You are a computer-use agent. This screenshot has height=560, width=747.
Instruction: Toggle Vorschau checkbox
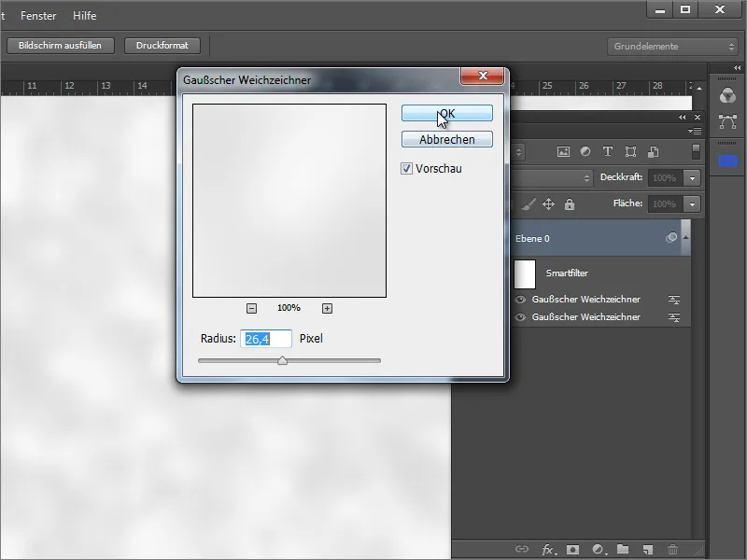coord(406,169)
